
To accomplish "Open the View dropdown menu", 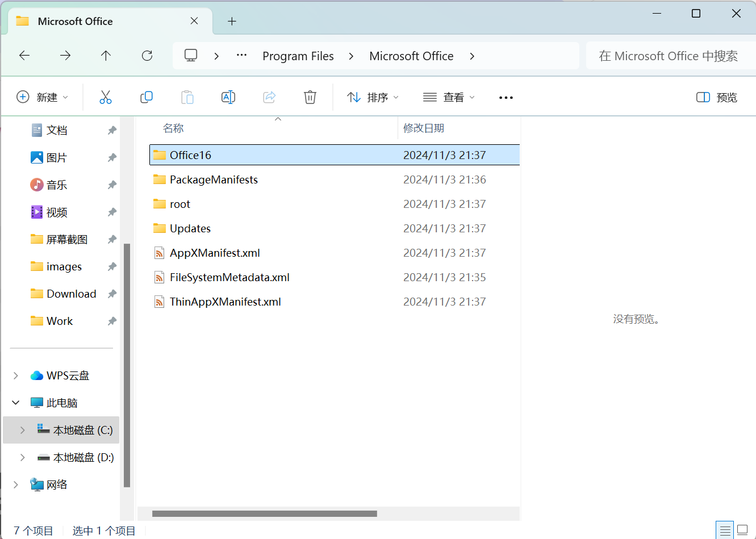I will 449,97.
